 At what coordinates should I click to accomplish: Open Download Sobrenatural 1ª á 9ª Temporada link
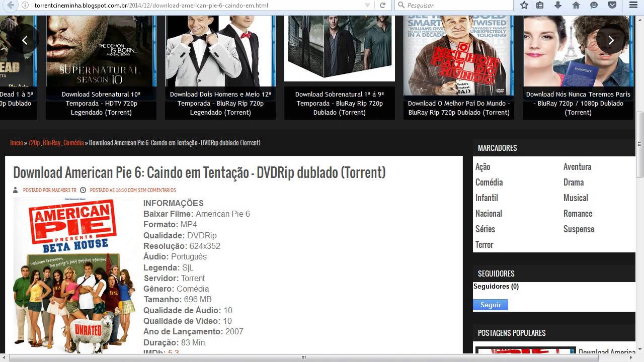pyautogui.click(x=340, y=103)
